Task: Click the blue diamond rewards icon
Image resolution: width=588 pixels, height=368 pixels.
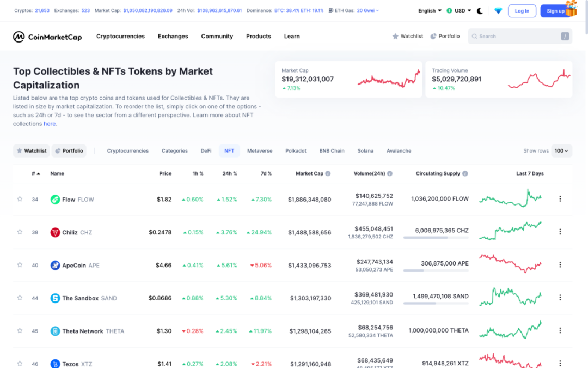Action: click(498, 11)
